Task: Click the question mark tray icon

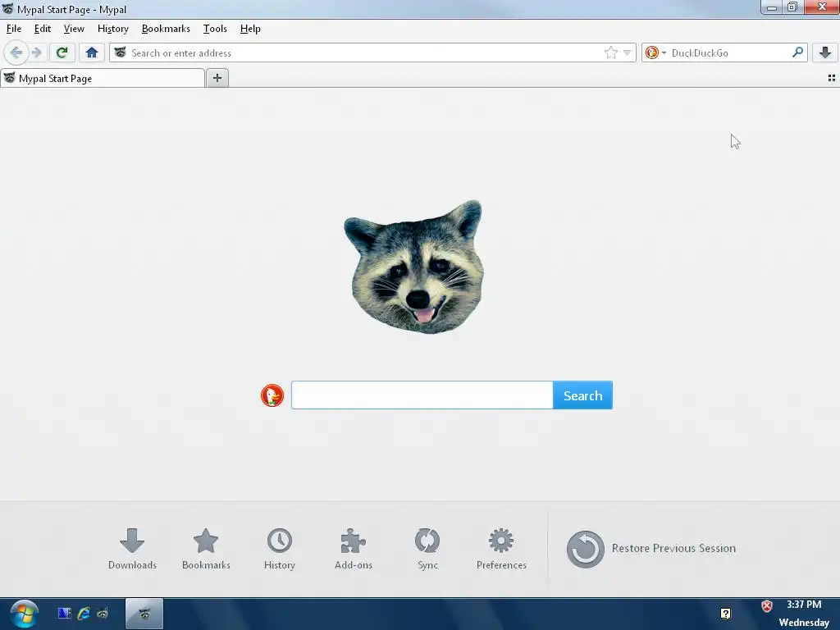Action: (726, 614)
